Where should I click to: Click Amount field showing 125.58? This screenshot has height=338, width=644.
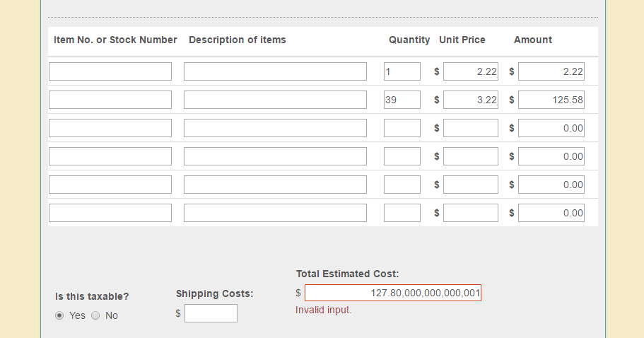551,100
